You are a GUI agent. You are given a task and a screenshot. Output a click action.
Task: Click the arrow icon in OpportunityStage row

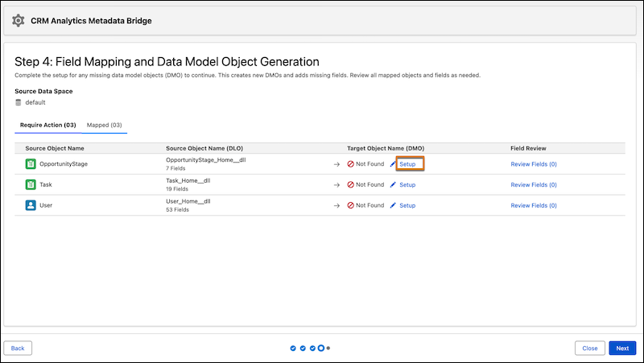[x=336, y=164]
